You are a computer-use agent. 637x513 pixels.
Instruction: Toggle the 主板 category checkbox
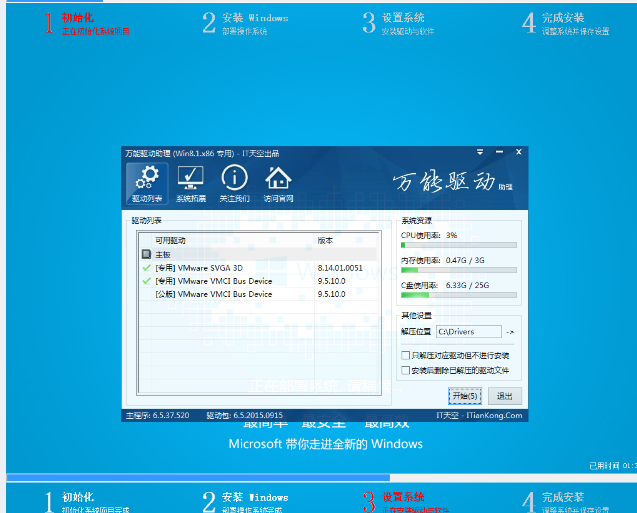146,255
